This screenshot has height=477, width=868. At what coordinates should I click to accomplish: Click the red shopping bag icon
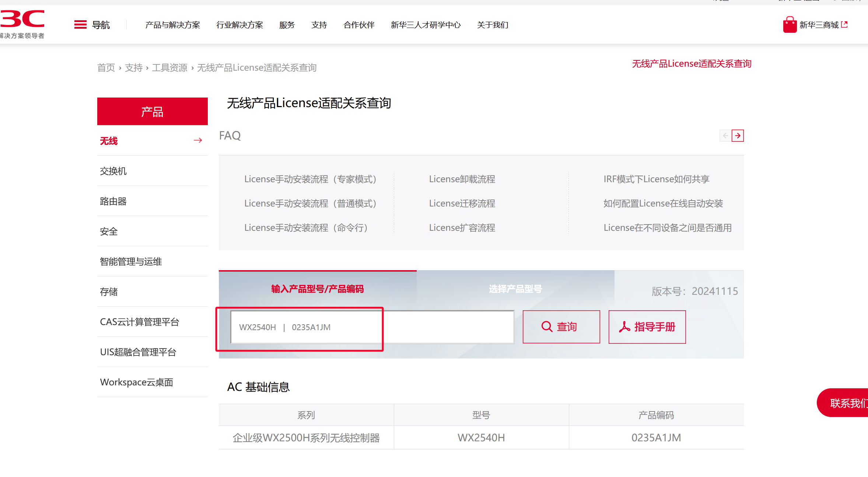pos(790,25)
